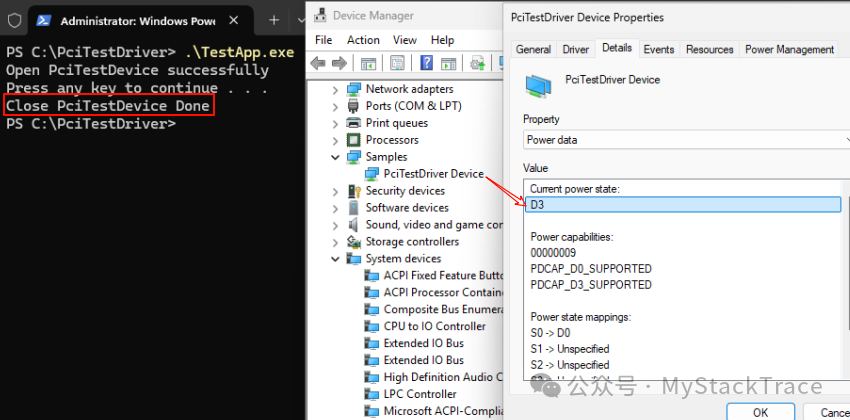
Task: Click the Cancel button in properties dialog
Action: pos(827,413)
